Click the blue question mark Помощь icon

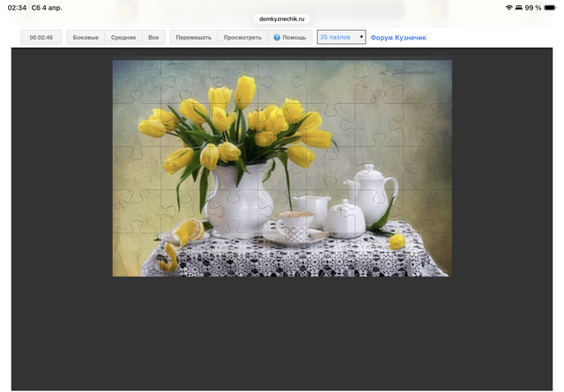click(277, 38)
